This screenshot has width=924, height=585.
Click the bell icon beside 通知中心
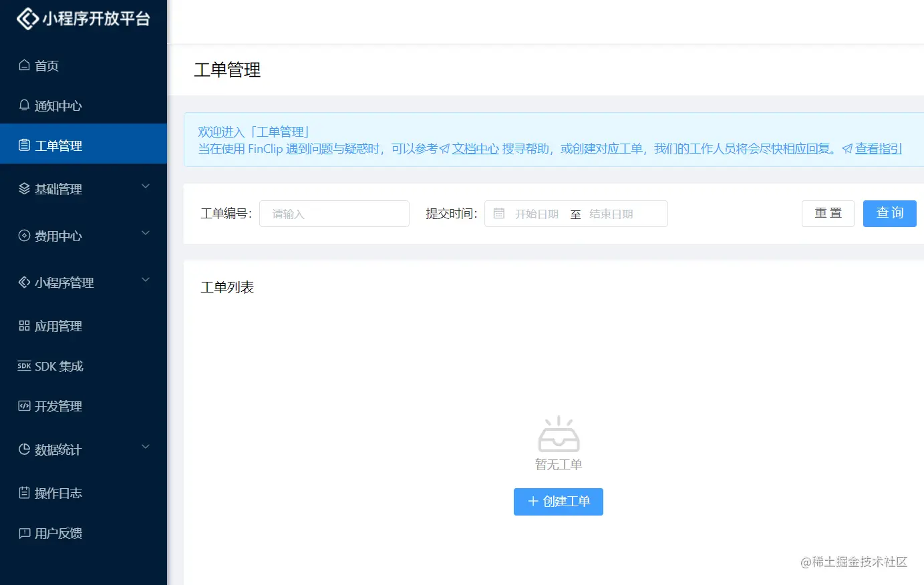(x=25, y=106)
